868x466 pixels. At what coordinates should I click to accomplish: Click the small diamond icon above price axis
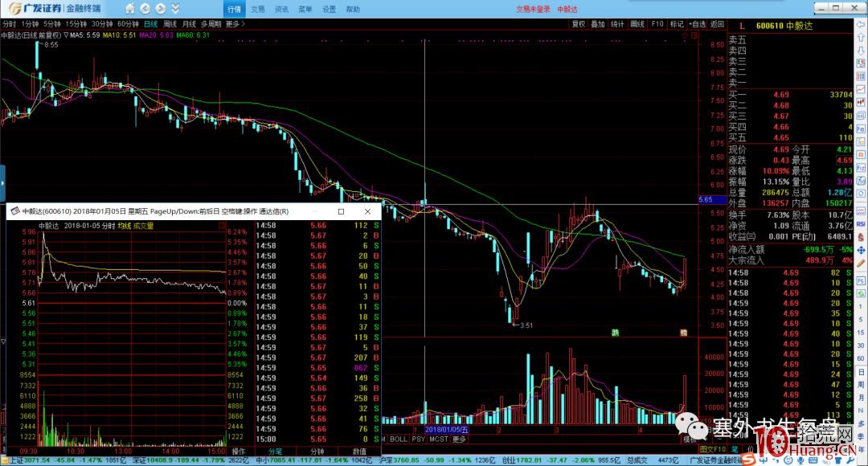(x=685, y=35)
